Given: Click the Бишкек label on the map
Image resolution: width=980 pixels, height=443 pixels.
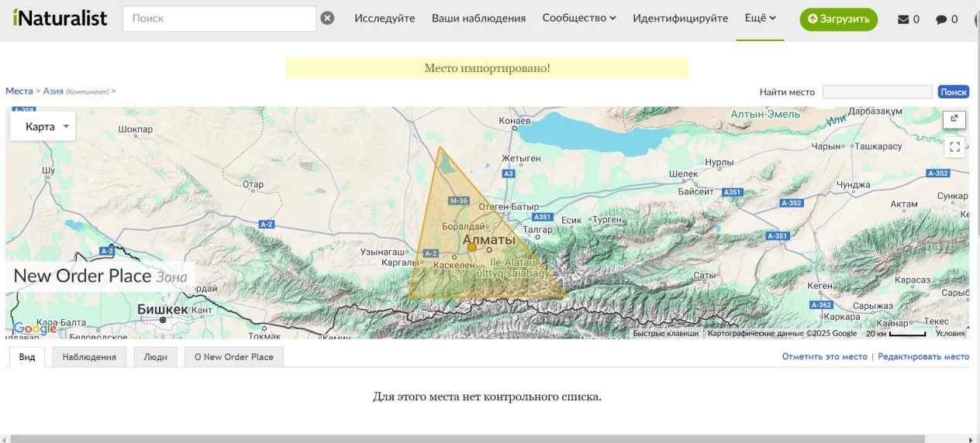Looking at the screenshot, I should click(x=162, y=310).
